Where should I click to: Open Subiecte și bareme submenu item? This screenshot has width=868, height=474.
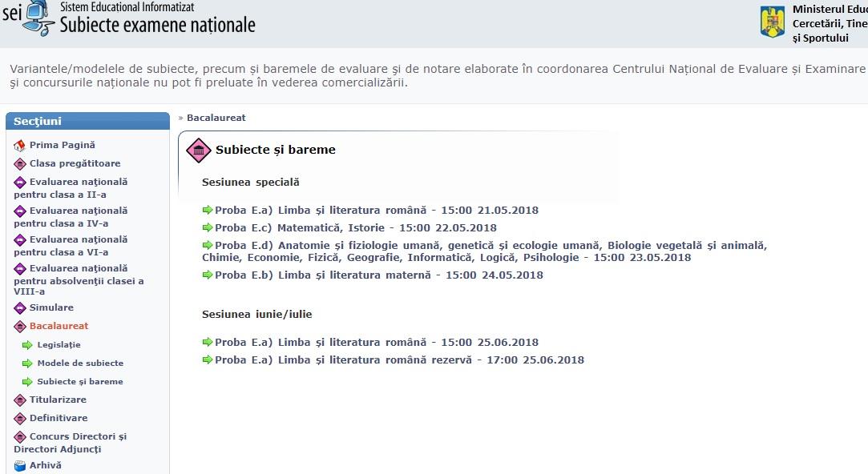[80, 382]
